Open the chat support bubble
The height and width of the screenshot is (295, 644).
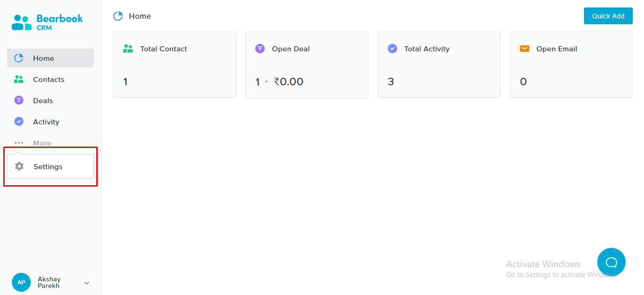(x=611, y=262)
